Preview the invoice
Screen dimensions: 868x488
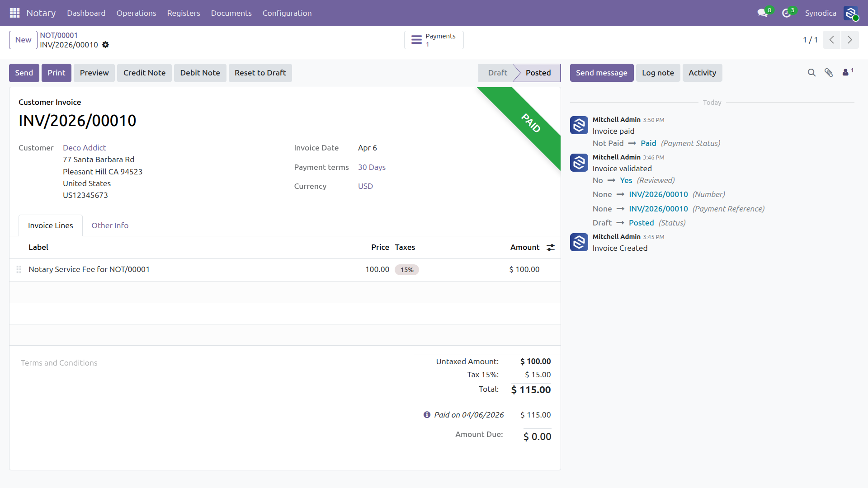94,73
